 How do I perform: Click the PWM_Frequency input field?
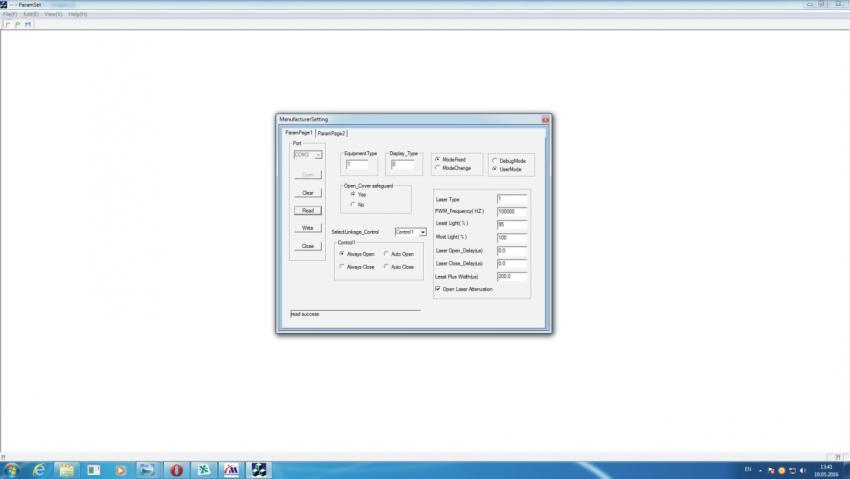[512, 212]
